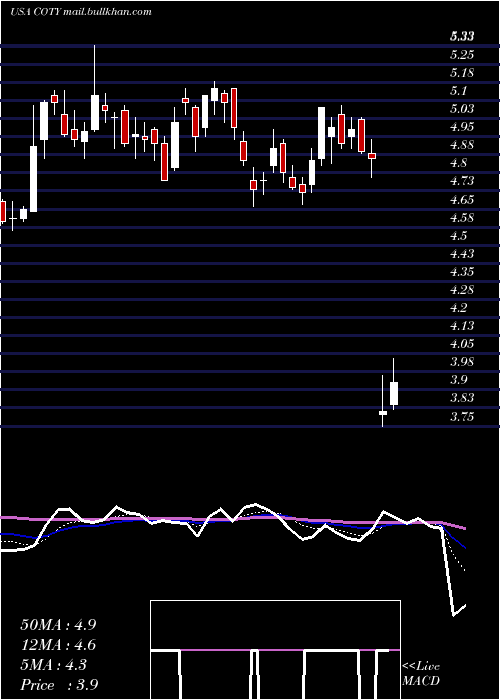The width and height of the screenshot is (500, 700).
Task: Select the 4.65 price axis label
Action: tap(462, 200)
